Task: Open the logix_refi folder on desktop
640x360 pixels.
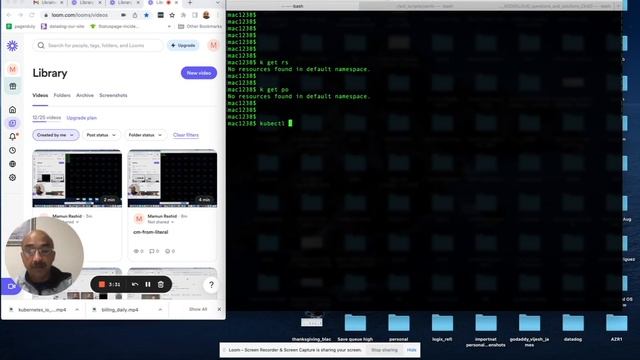Action: (442, 327)
